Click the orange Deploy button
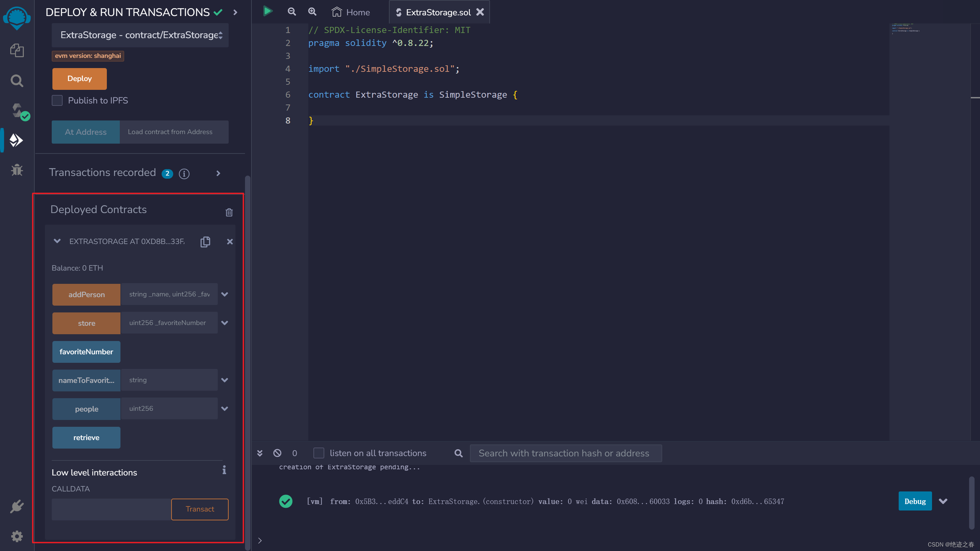This screenshot has width=980, height=551. pos(80,79)
